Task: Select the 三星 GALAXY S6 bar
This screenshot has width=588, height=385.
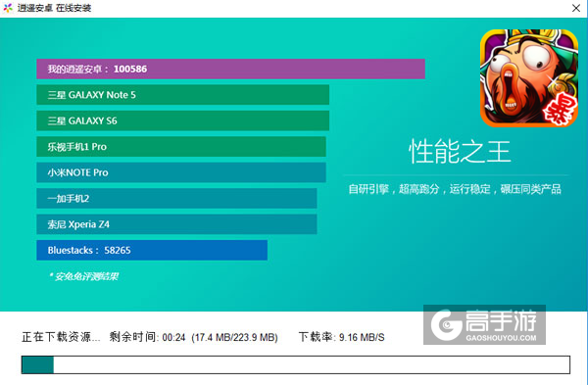Action: click(182, 120)
